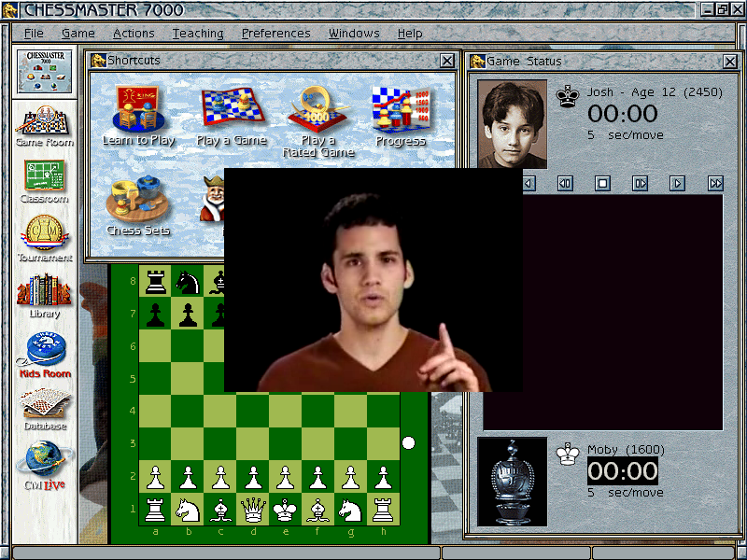This screenshot has height=560, width=747.
Task: Open the Classroom sidebar icon
Action: pyautogui.click(x=44, y=181)
